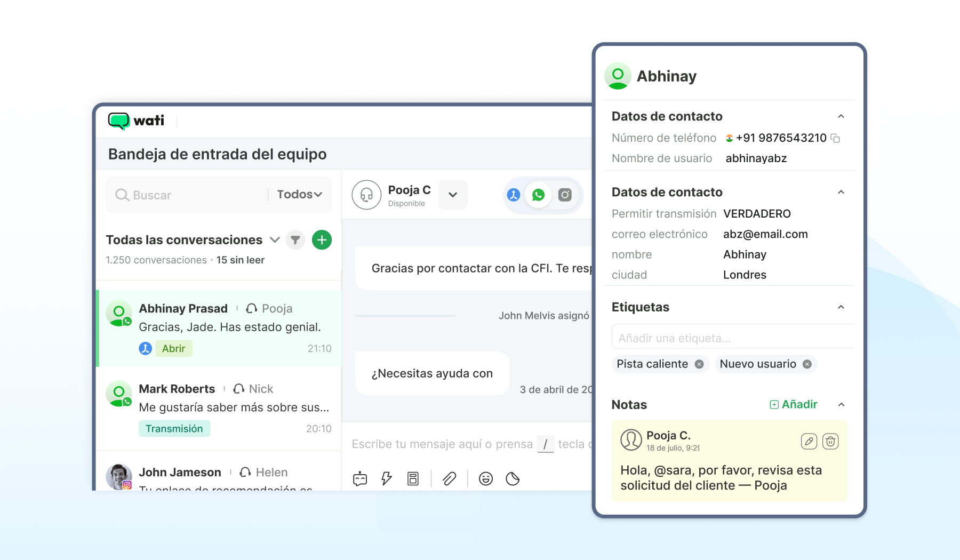Open the Abhinay Prasad conversation
This screenshot has width=960, height=560.
(219, 328)
